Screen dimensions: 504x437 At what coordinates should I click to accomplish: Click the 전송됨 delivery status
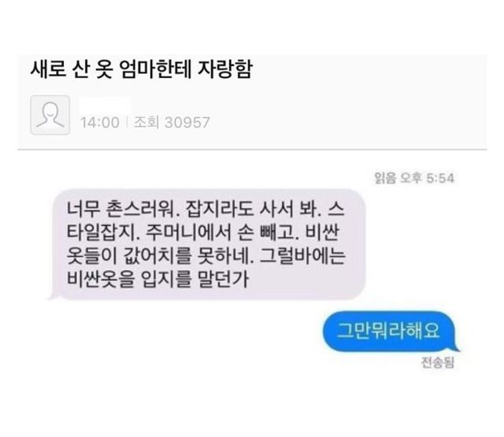tap(438, 363)
